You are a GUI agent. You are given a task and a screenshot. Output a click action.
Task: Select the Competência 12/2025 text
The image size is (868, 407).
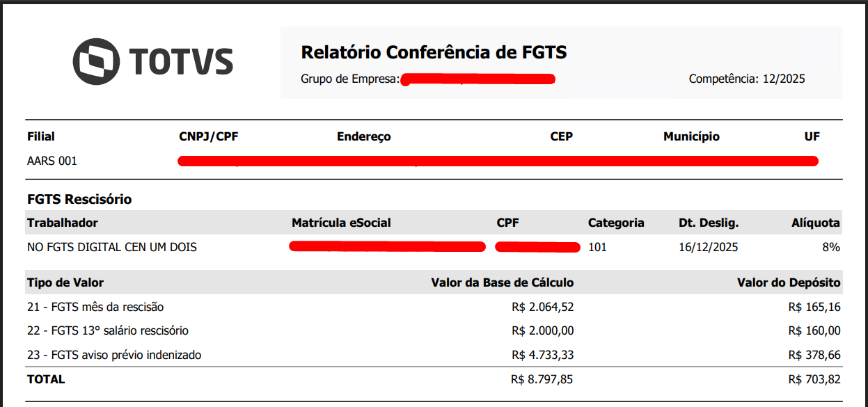pyautogui.click(x=746, y=79)
